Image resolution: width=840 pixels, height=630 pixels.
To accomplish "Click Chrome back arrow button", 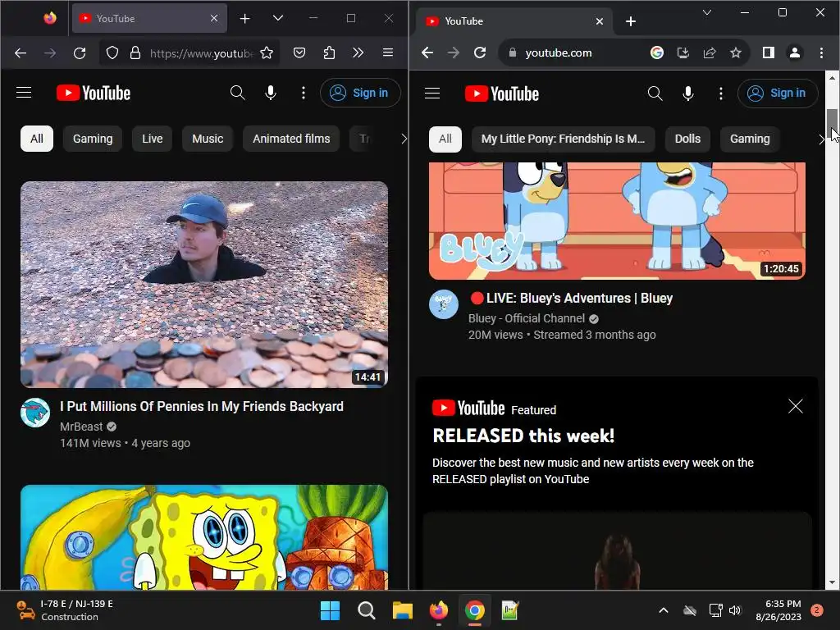I will (427, 52).
